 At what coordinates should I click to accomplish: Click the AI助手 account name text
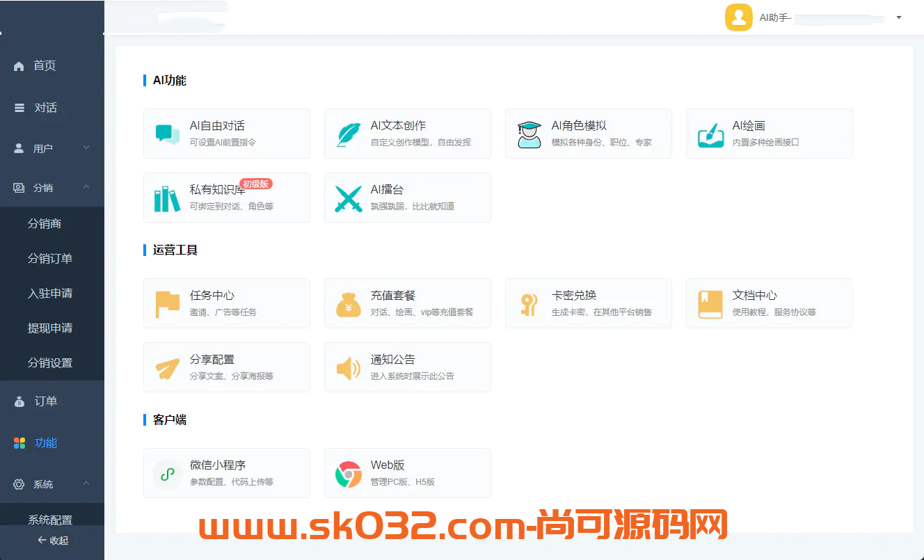[775, 18]
